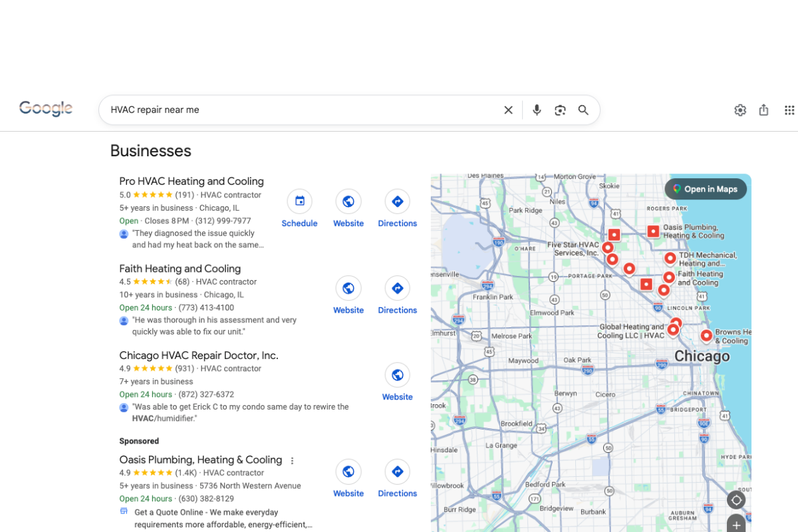Click the Five Star HVAC Services map pin
798x532 pixels.
click(x=608, y=248)
